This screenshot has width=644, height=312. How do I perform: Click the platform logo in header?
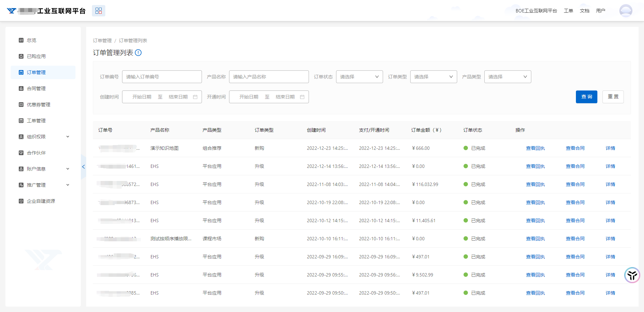tap(12, 11)
